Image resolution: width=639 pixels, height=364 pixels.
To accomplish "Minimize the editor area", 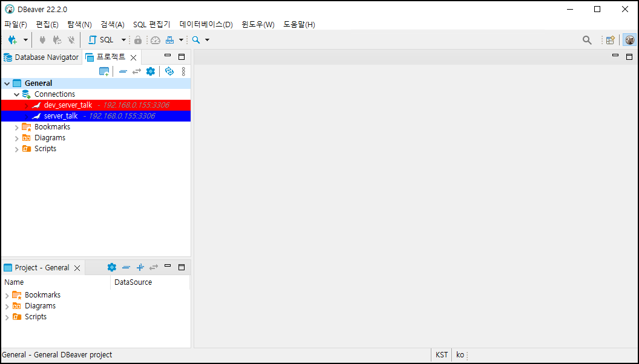I will click(x=615, y=56).
